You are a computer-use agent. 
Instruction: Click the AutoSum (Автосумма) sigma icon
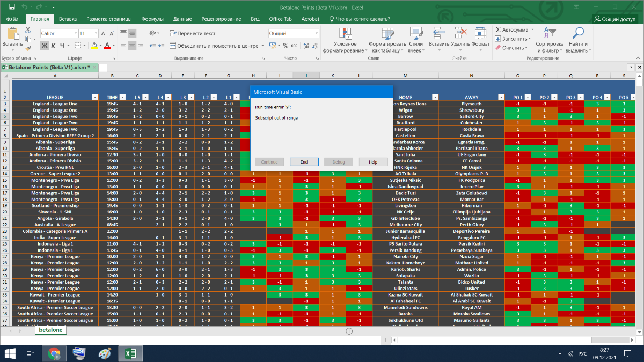click(498, 29)
